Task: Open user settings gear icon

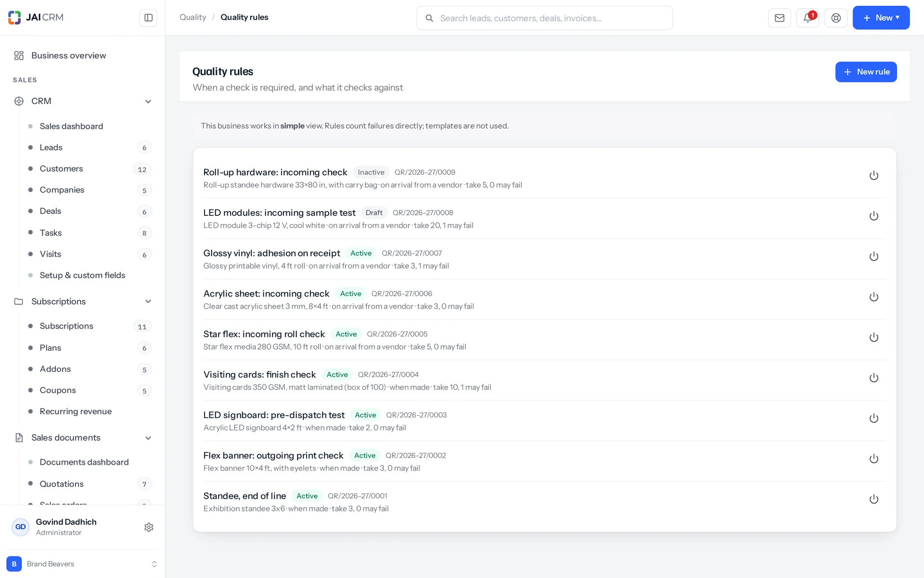Action: [149, 527]
